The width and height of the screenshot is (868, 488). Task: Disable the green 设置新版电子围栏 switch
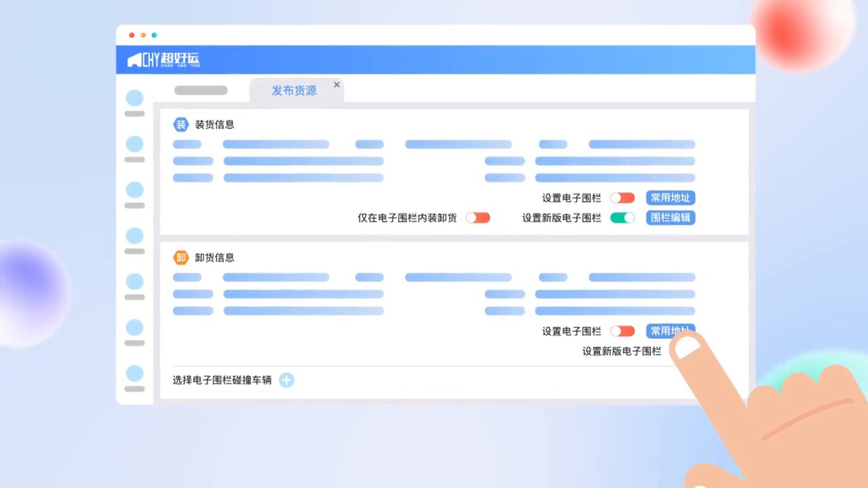(x=622, y=218)
